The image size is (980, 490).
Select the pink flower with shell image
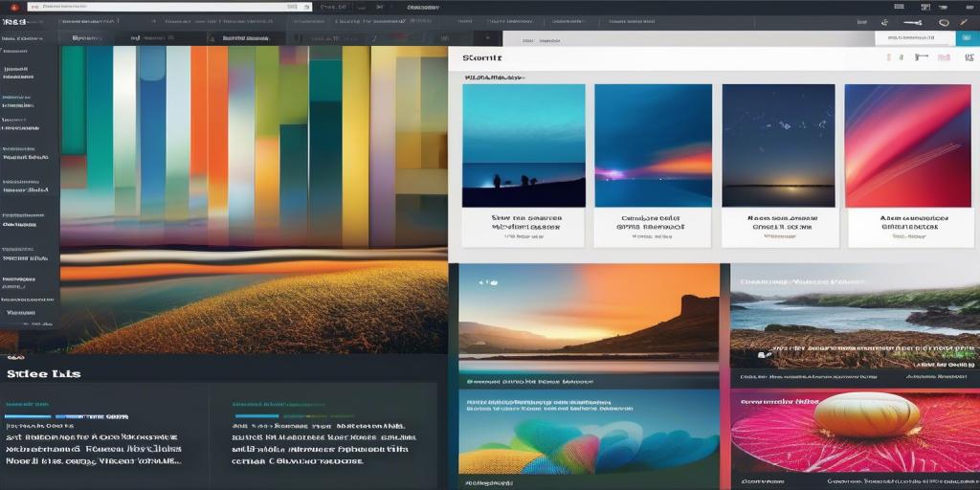(x=855, y=431)
